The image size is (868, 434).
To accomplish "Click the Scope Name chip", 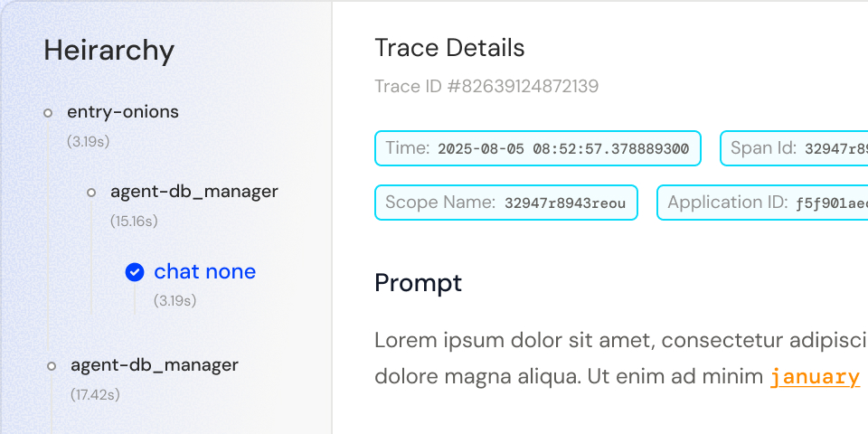I will [505, 203].
